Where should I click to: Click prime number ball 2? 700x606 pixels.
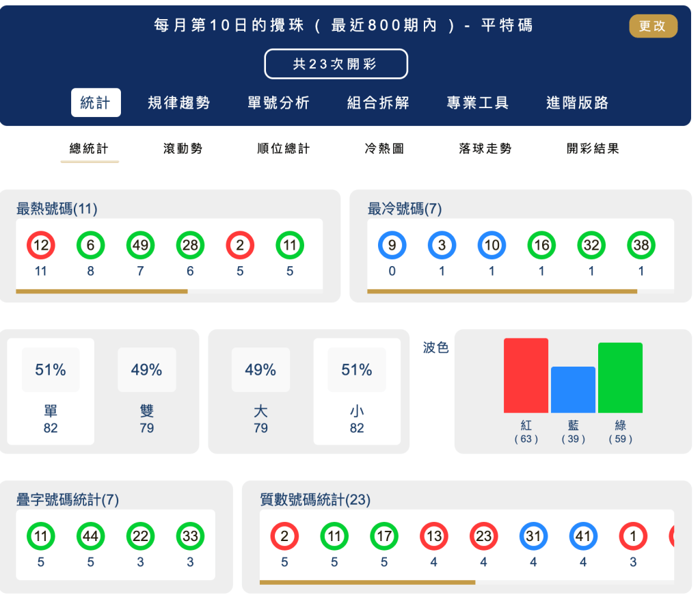click(x=284, y=538)
